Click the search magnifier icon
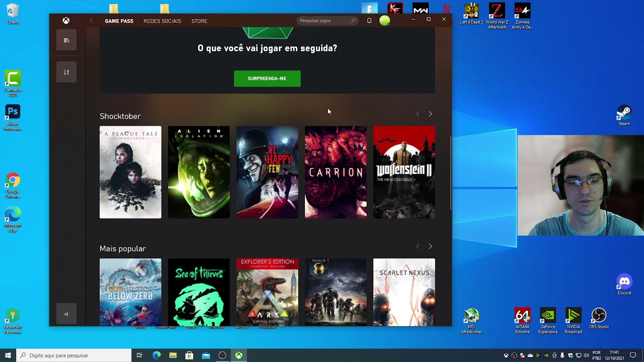The image size is (644, 362). click(353, 21)
